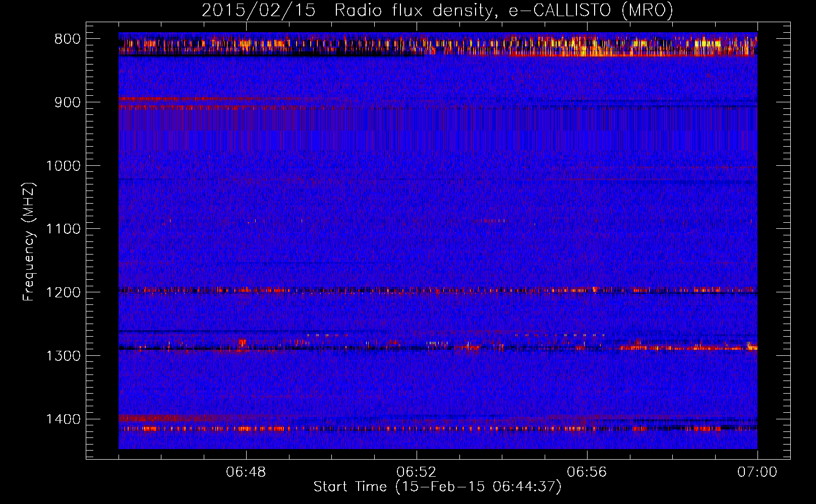Click the "Start Time (15-Feb-15 06:44:37)" axis label
Screen dimensions: 816x504
437,487
